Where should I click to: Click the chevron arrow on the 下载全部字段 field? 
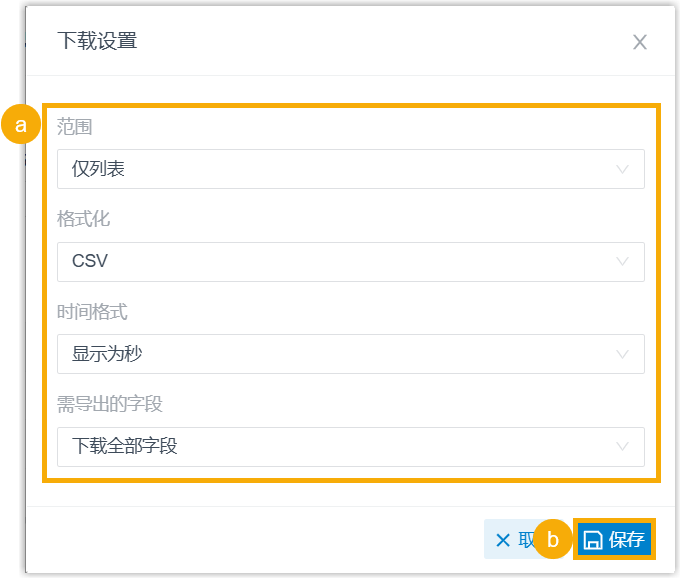coord(622,446)
